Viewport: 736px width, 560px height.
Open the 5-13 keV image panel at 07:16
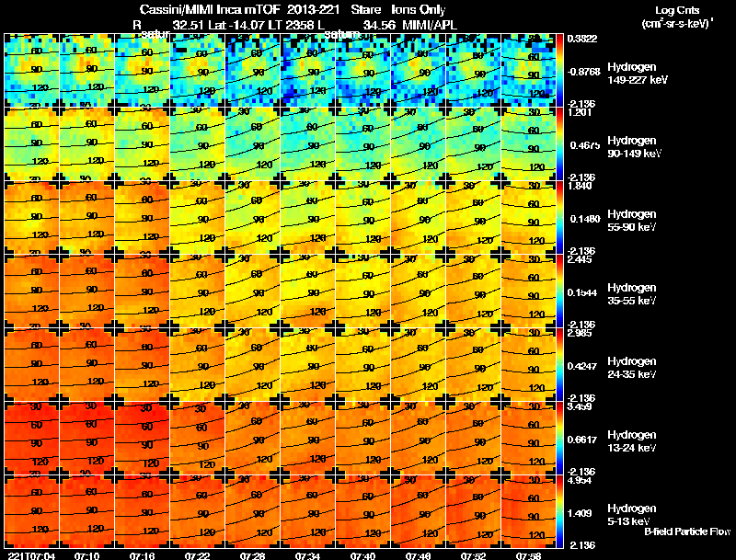click(x=142, y=511)
